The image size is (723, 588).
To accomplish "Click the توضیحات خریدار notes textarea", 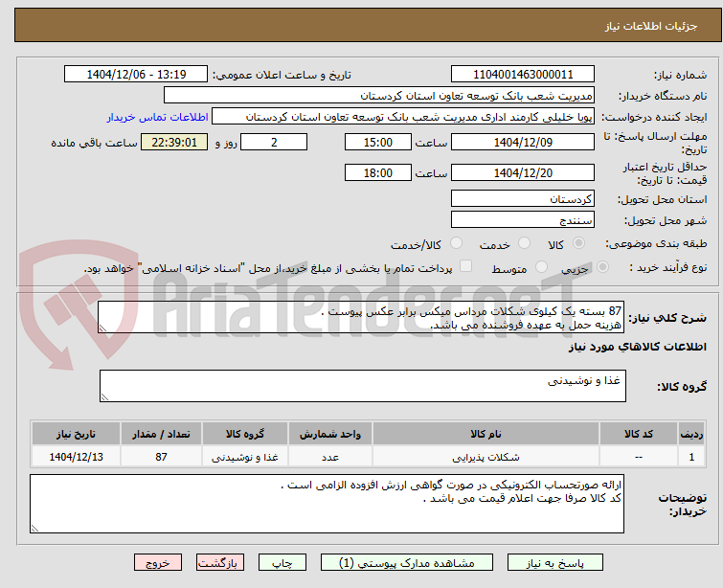I will click(x=327, y=504).
